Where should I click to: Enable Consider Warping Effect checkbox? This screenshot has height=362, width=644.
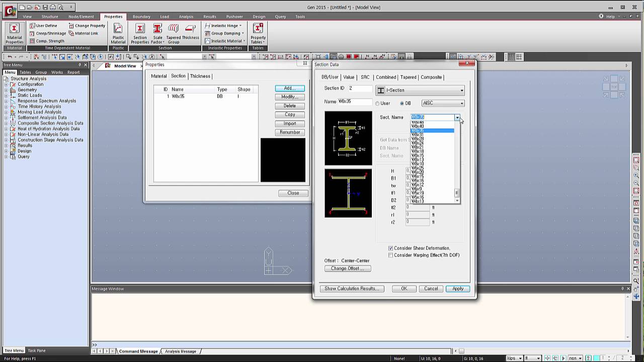[x=390, y=255]
